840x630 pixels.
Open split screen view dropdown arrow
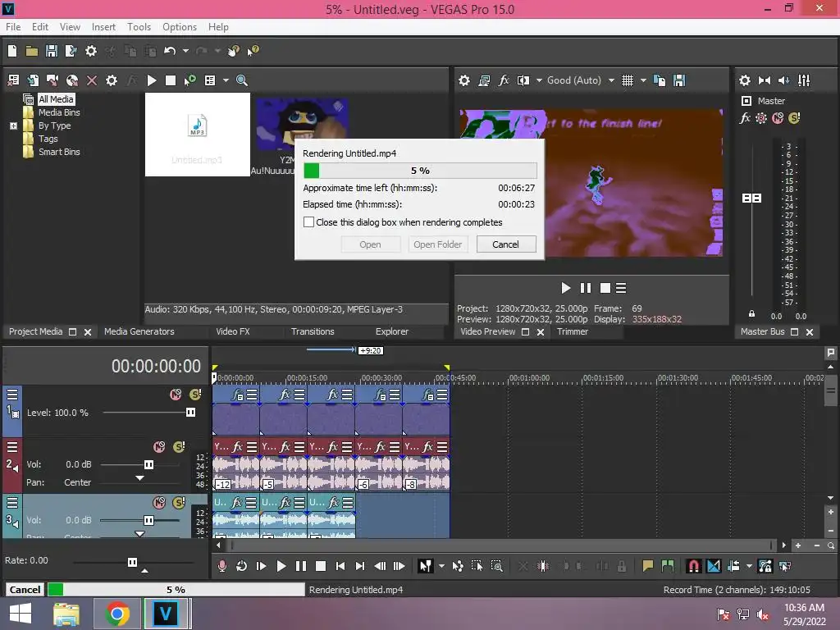click(539, 80)
